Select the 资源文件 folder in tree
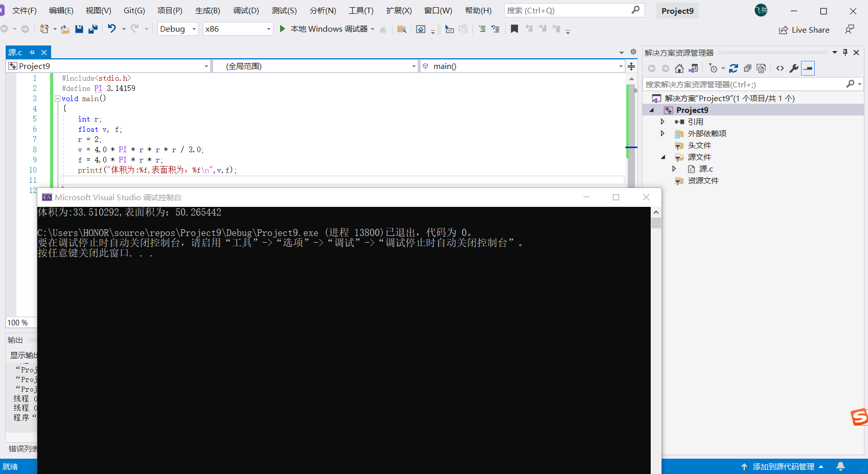Image resolution: width=868 pixels, height=474 pixels. tap(703, 181)
